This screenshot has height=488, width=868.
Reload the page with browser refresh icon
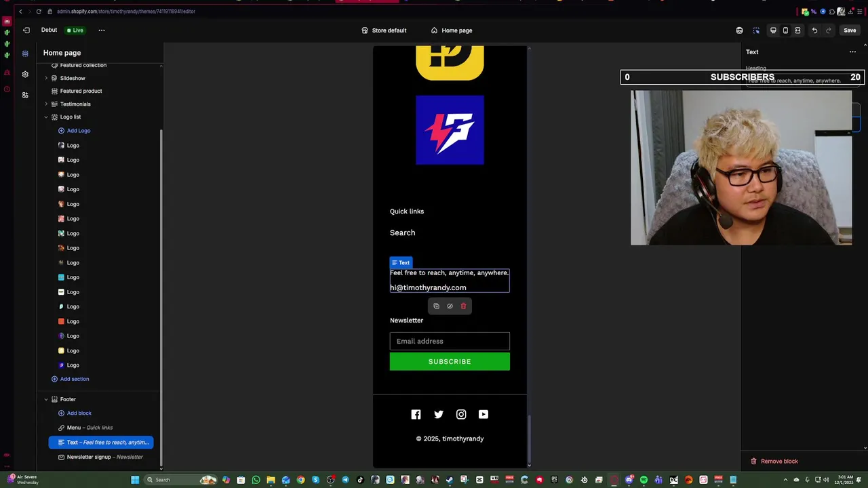39,12
